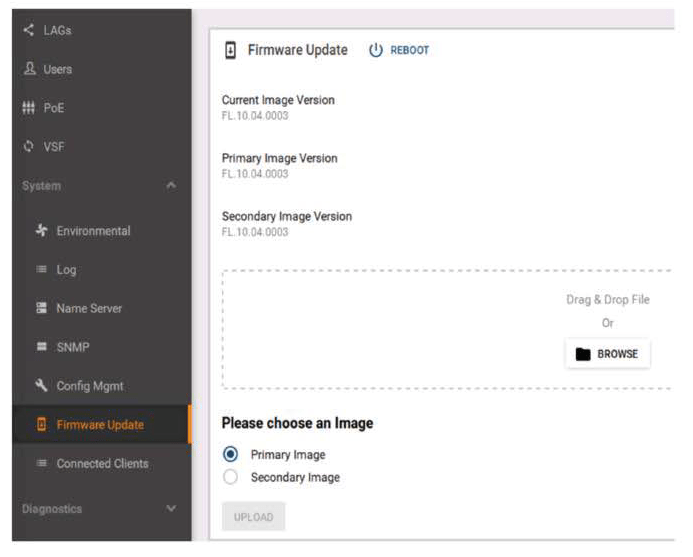
Task: Expand the Diagnostics section chevron
Action: click(170, 509)
